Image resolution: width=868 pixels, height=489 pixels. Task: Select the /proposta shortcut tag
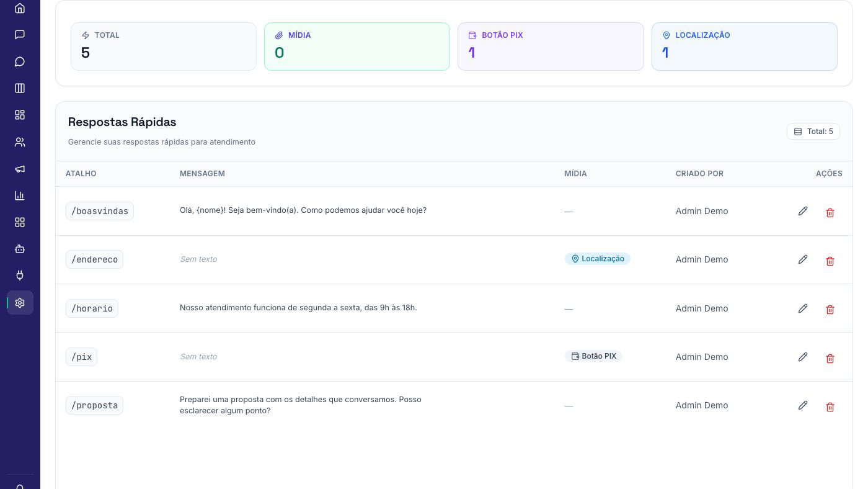(94, 405)
